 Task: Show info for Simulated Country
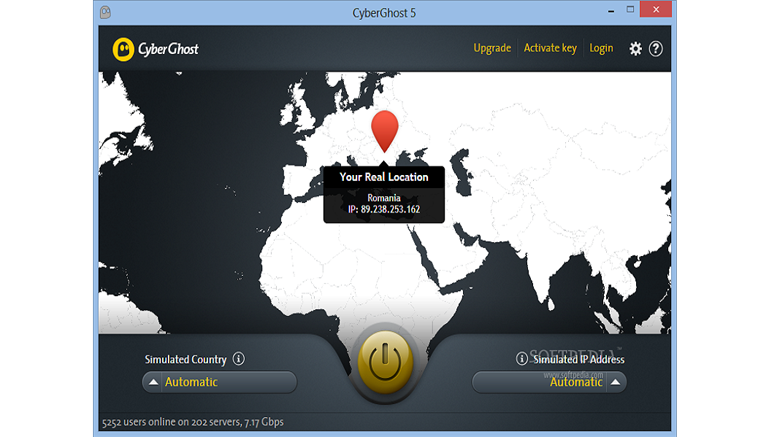click(x=238, y=359)
